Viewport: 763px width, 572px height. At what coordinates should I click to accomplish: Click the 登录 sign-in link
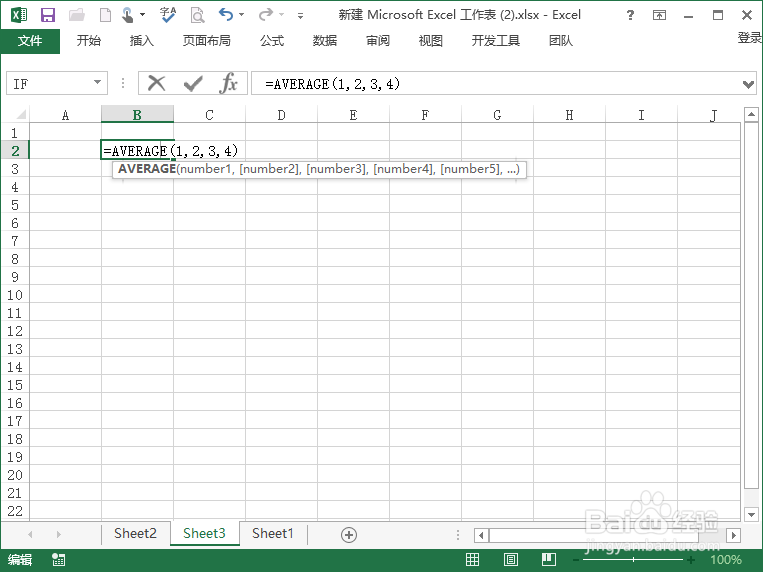coord(749,38)
